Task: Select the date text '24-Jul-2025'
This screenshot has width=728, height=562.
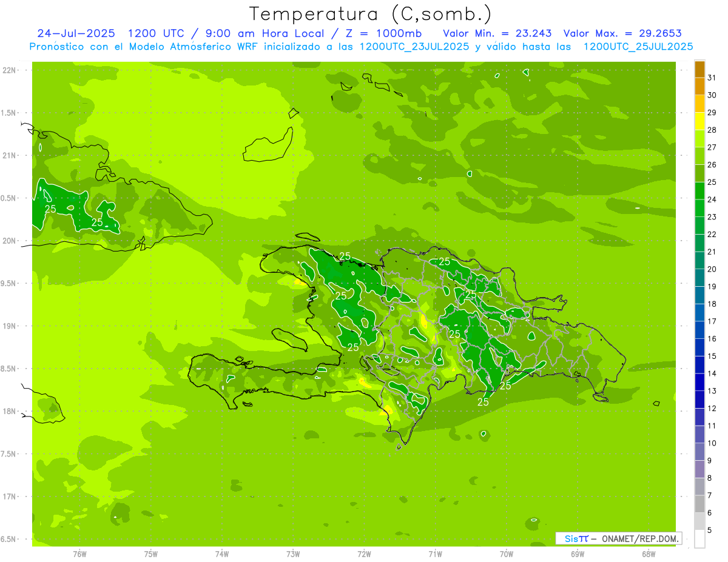Action: point(77,33)
